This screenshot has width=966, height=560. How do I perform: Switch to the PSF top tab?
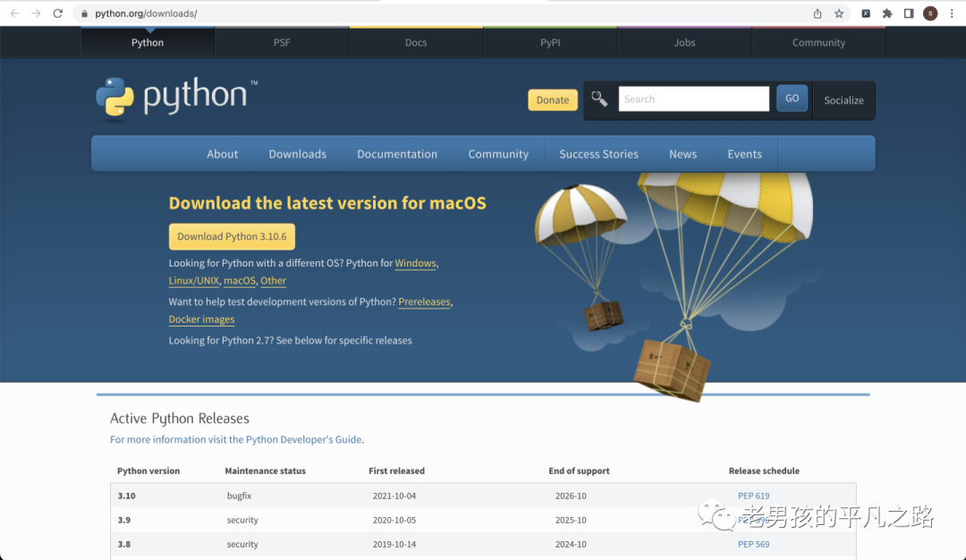tap(282, 43)
